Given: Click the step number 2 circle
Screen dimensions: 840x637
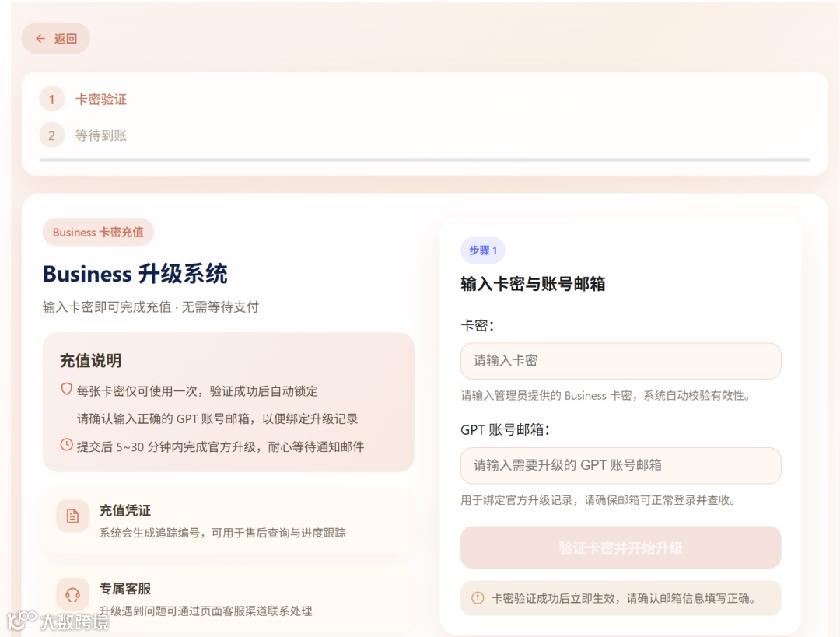Looking at the screenshot, I should click(x=52, y=135).
